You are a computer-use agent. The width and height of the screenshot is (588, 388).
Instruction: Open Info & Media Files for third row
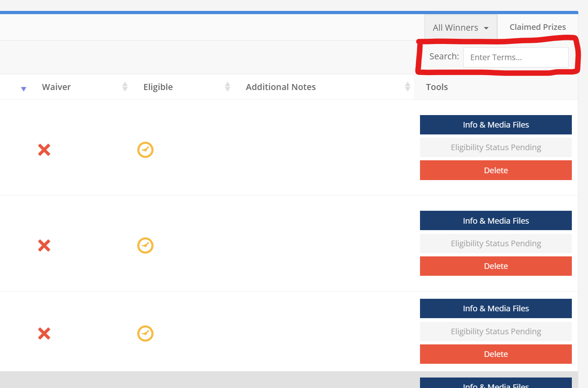click(x=496, y=308)
